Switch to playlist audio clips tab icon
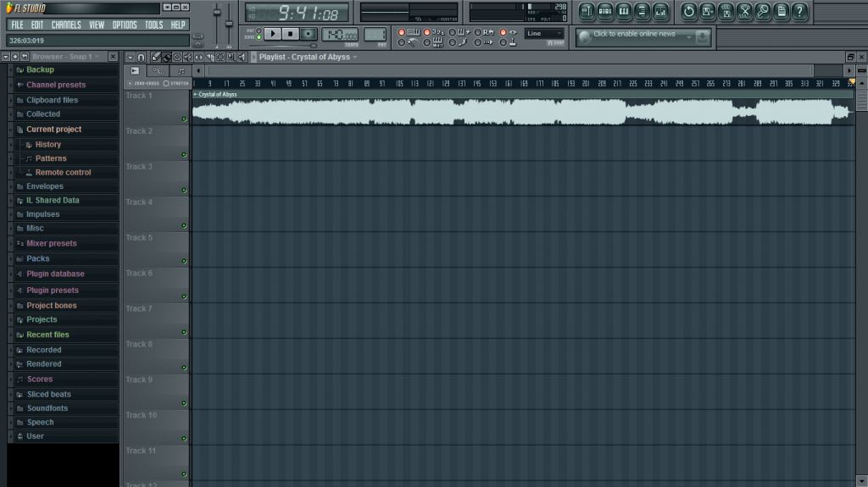 [x=135, y=71]
